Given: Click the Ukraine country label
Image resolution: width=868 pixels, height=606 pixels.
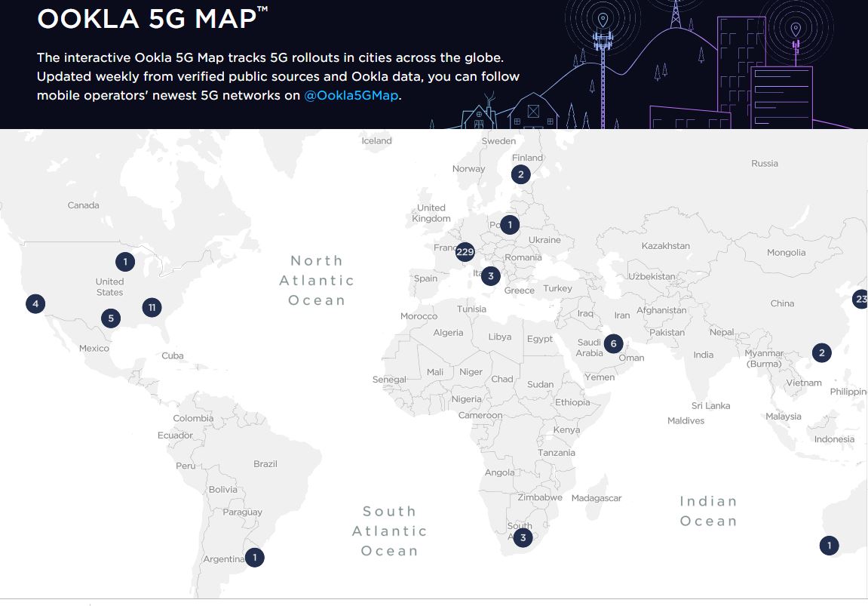Looking at the screenshot, I should point(544,240).
